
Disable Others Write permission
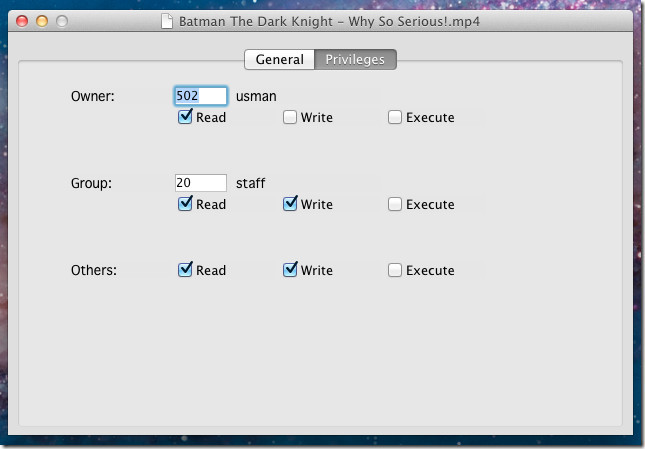[x=290, y=269]
